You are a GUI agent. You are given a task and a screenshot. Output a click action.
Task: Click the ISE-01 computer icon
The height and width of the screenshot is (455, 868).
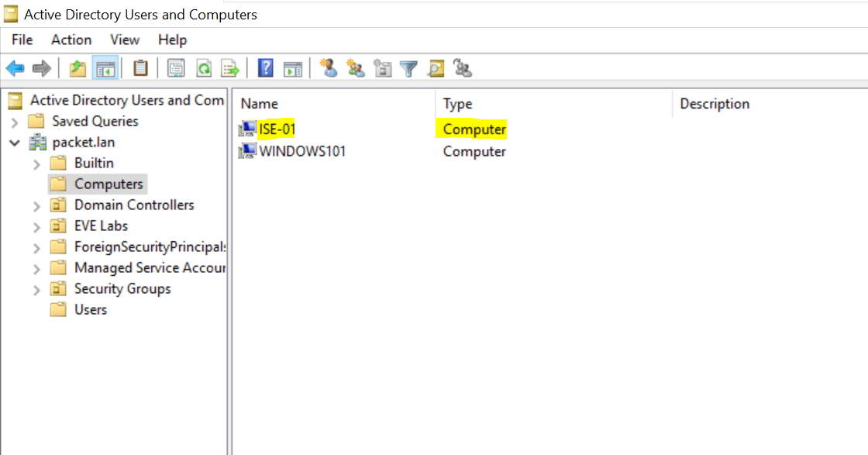(247, 129)
